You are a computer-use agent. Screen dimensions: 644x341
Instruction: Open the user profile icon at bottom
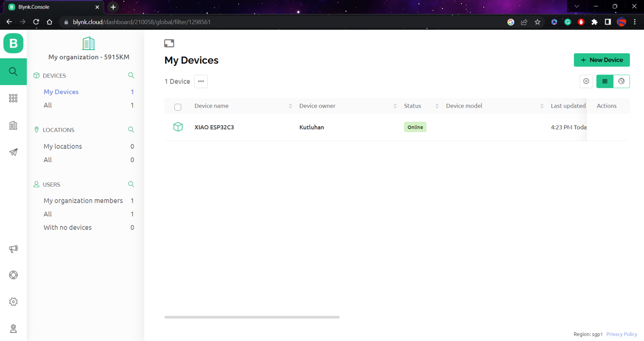(x=13, y=329)
